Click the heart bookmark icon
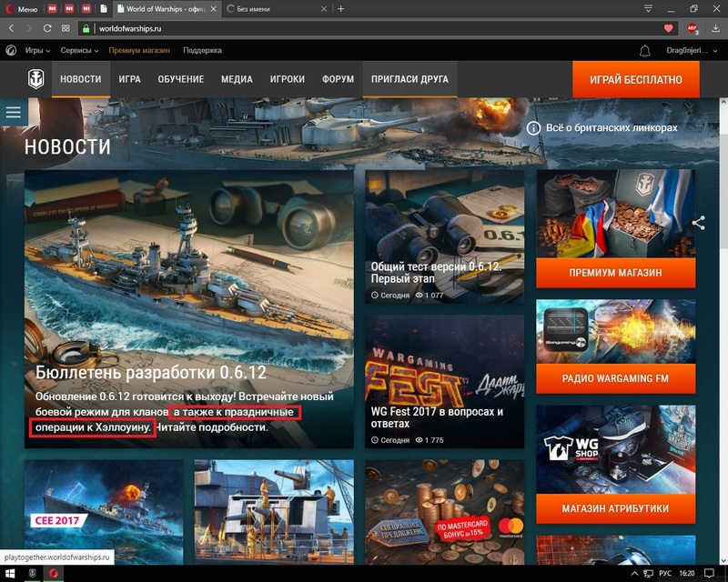This screenshot has width=728, height=582. pos(669,28)
